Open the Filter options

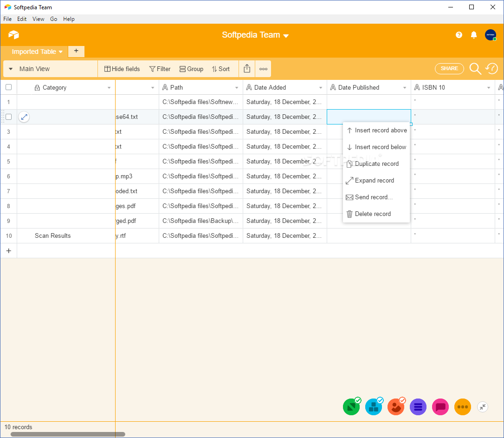160,69
